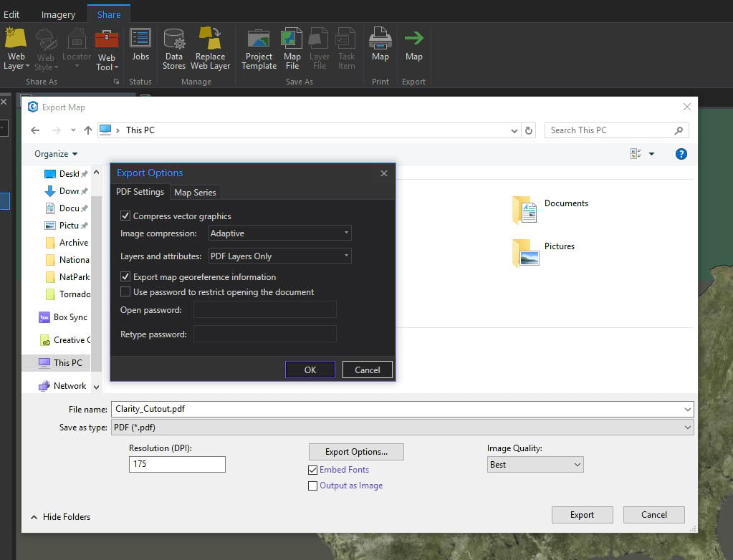The width and height of the screenshot is (733, 560).
Task: Click the search magnifier icon
Action: pos(679,130)
